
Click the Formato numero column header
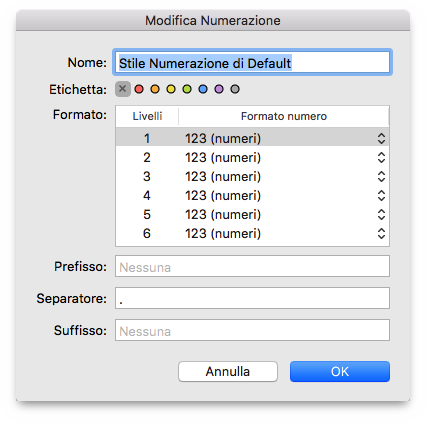pyautogui.click(x=284, y=116)
